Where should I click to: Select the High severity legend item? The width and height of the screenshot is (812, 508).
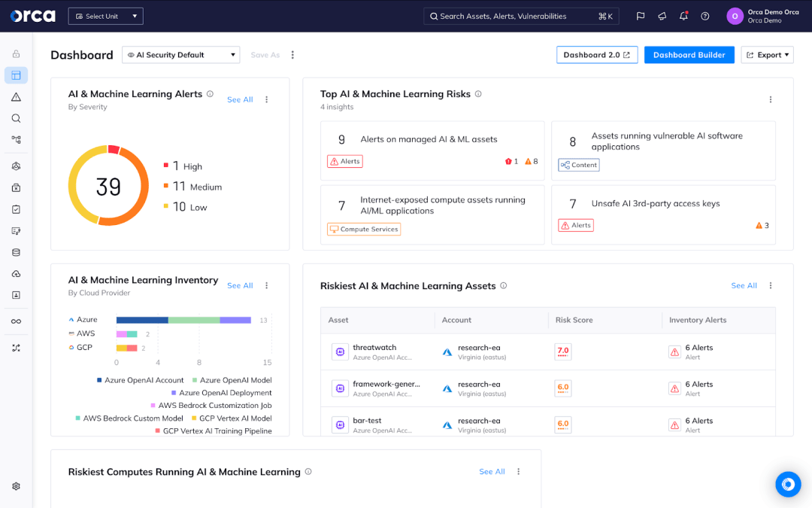click(183, 166)
